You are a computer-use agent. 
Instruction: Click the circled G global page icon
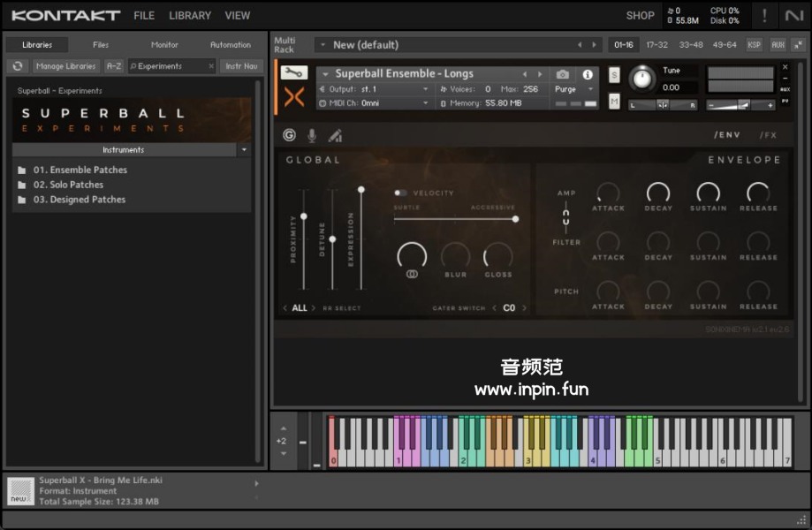[x=289, y=135]
